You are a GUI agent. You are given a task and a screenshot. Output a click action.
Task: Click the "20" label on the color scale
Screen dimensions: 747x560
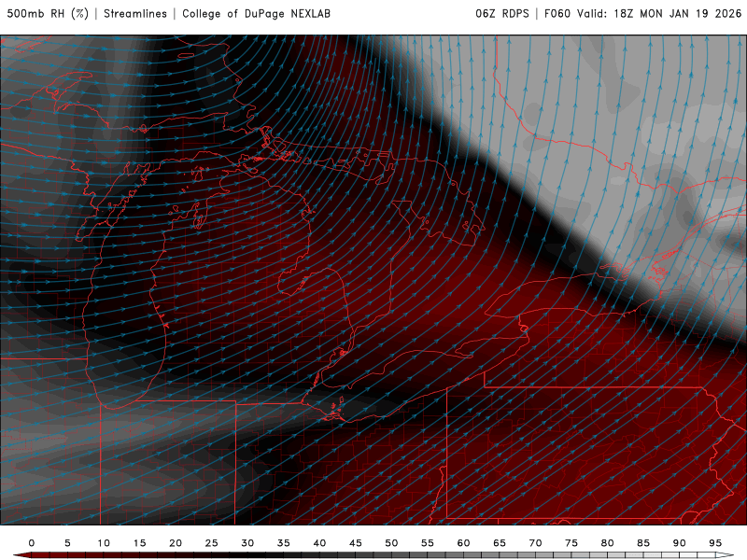coord(176,543)
